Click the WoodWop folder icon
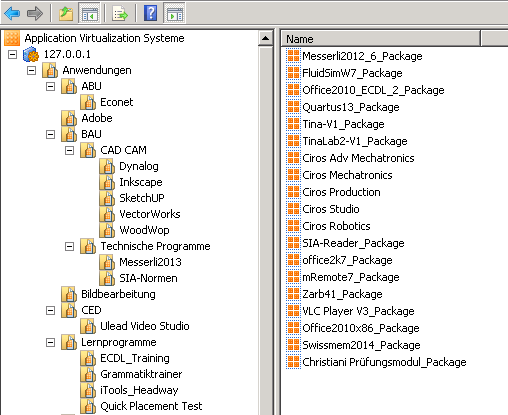 [x=107, y=230]
